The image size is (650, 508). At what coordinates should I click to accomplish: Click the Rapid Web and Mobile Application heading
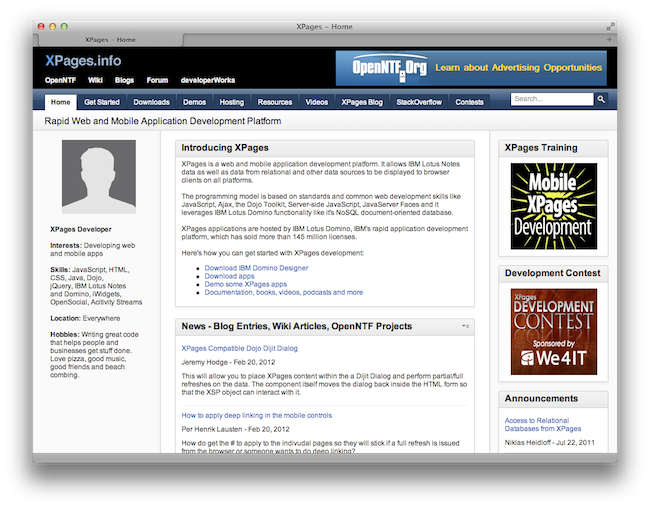coord(162,121)
